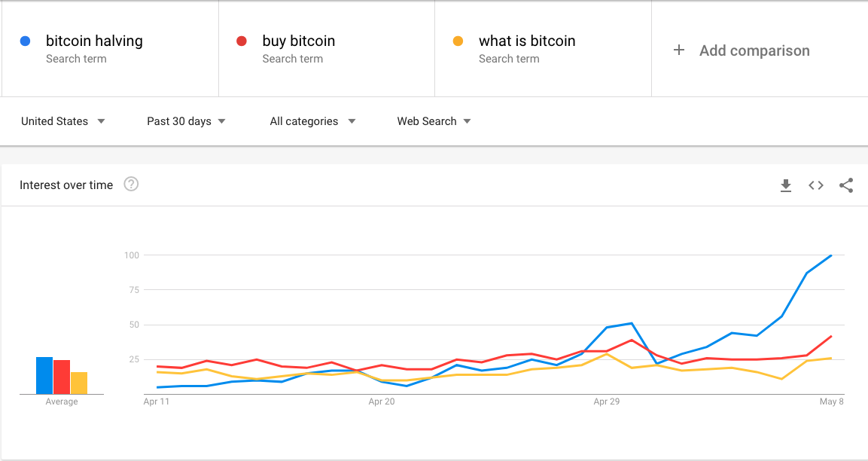Expand the All categories dropdown
Screen dimensions: 868x461
[312, 121]
